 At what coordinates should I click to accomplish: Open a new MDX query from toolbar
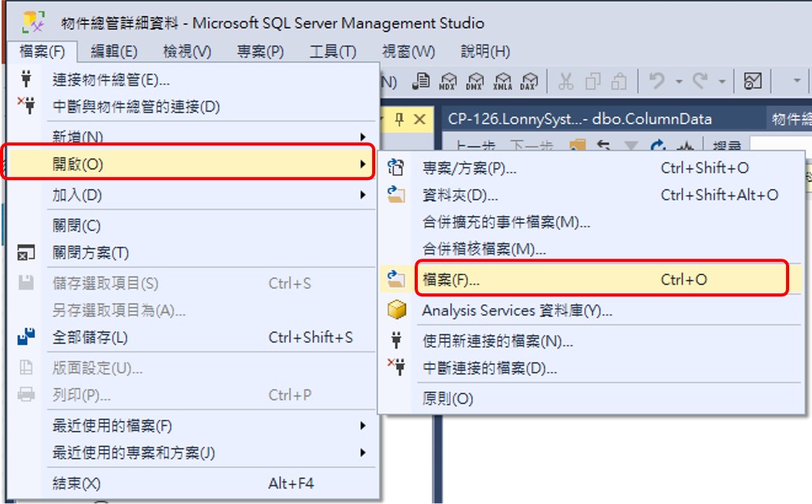[x=448, y=81]
